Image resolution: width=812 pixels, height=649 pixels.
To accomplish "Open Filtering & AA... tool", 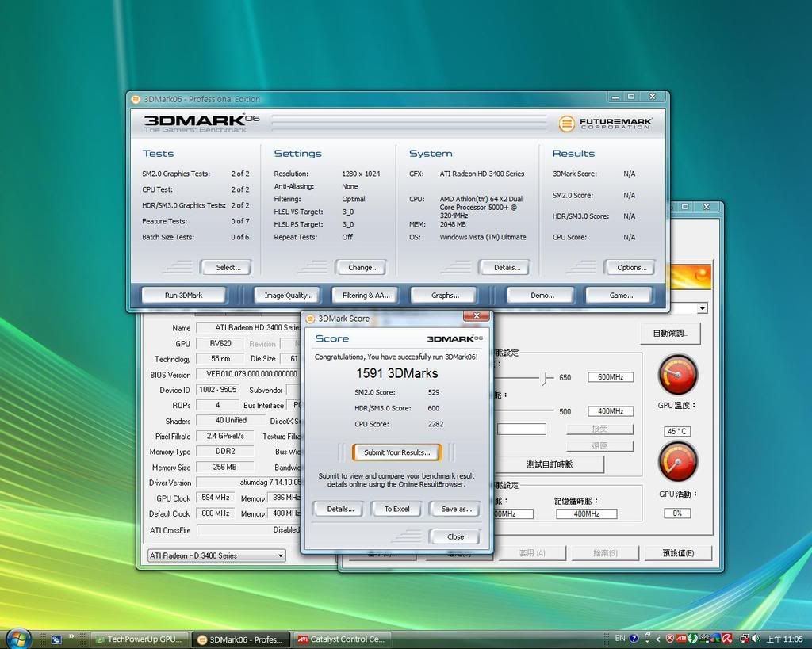I will coord(366,295).
